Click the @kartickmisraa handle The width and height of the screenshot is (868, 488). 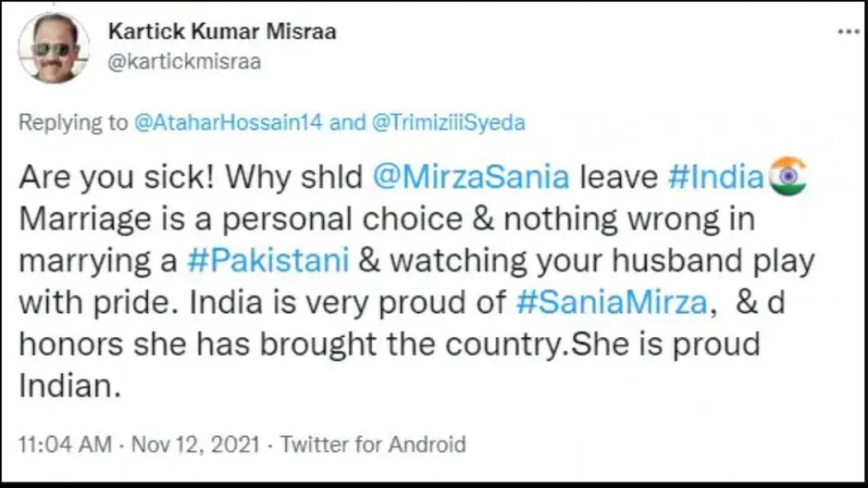184,61
